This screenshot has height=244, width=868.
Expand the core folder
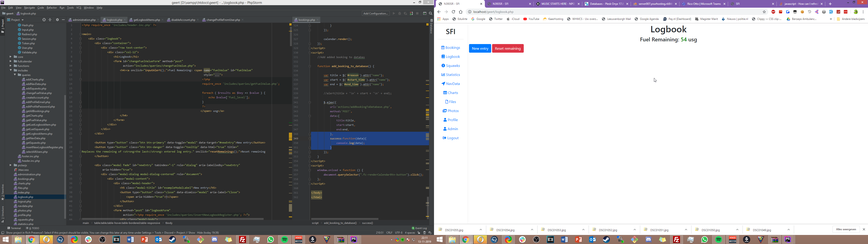[x=11, y=57]
